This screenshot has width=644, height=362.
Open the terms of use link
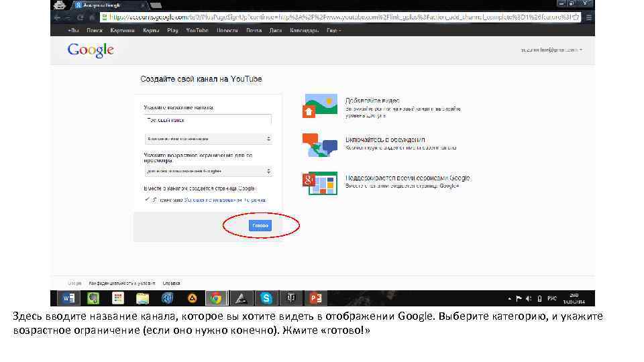coord(225,200)
